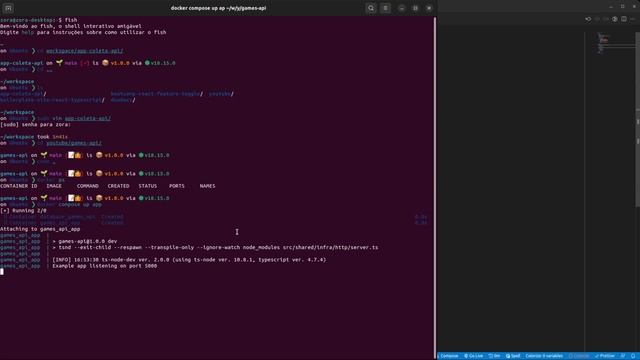Click Compose in VS Code status bar
640x360 pixels.
[x=449, y=356]
